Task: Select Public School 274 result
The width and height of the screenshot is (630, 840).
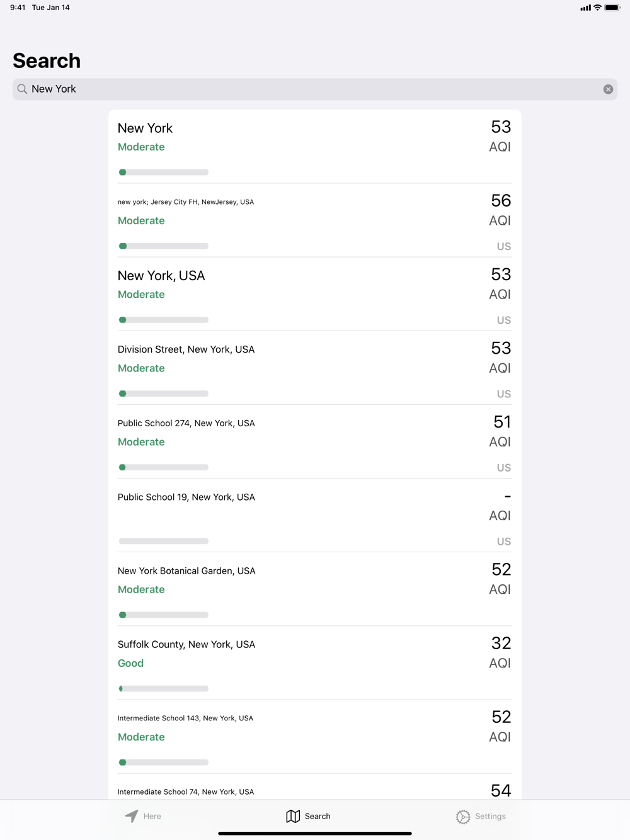Action: tap(315, 441)
